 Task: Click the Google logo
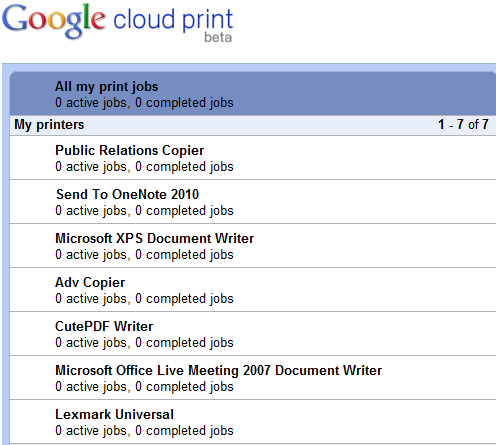point(54,21)
